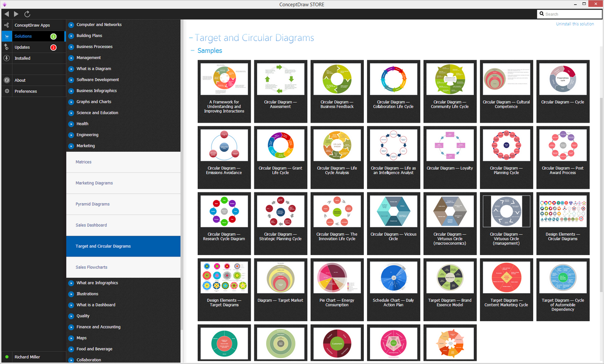Open Preferences in the sidebar
The image size is (604, 364).
pos(33,91)
